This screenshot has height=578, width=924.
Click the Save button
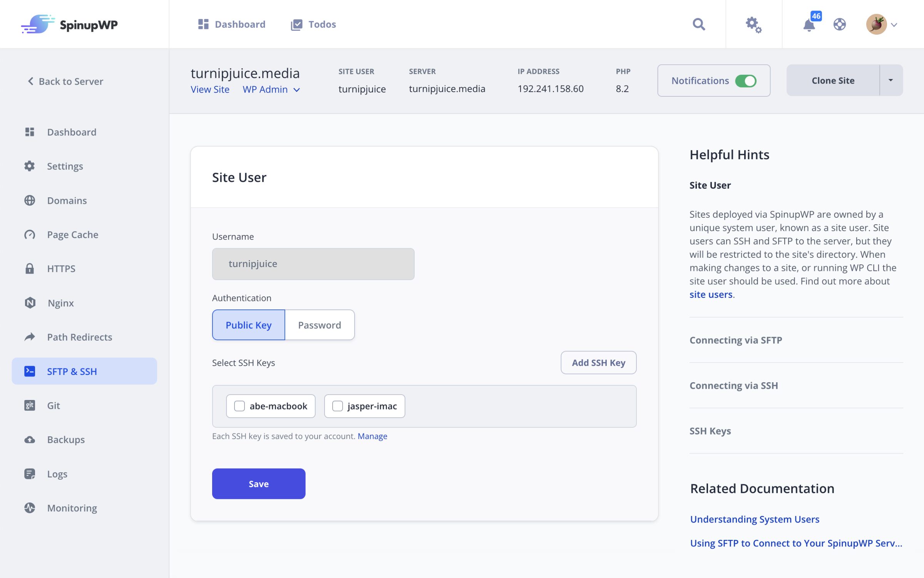pos(259,484)
